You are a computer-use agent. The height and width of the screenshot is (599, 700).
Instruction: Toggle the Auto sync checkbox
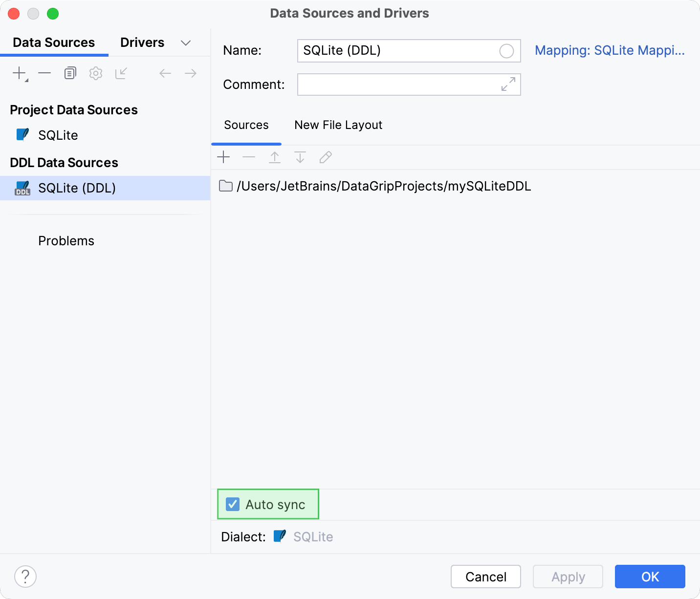click(x=232, y=504)
